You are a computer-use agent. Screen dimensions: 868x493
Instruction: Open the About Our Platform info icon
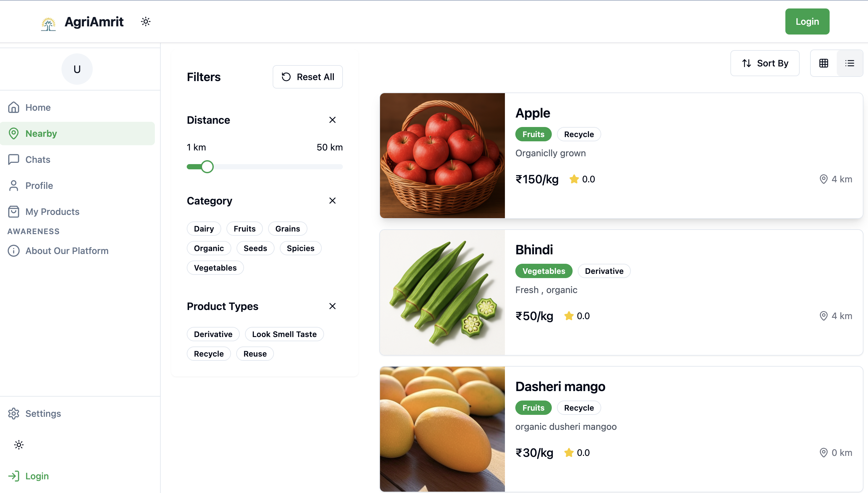pos(14,250)
